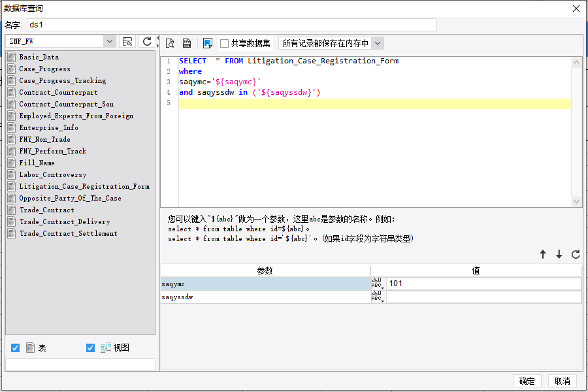
Task: Move parameter down with down arrow
Action: tap(559, 254)
